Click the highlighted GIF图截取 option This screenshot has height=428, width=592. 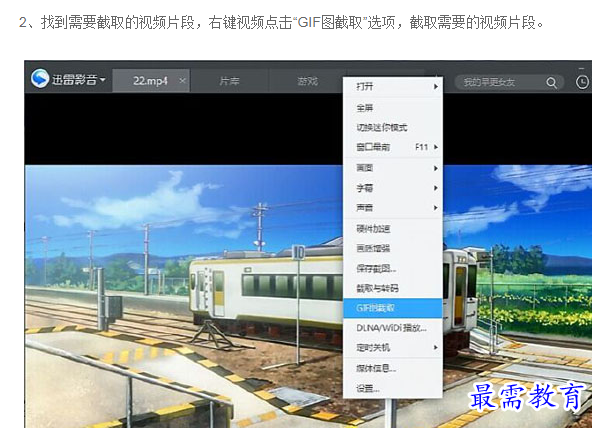click(393, 308)
